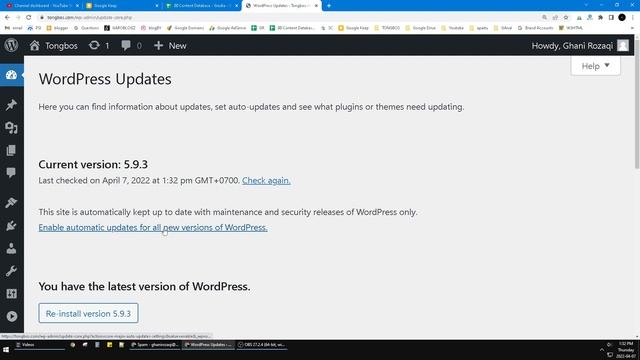Image resolution: width=640 pixels, height=360 pixels.
Task: Go back with the browser back arrow
Action: [x=7, y=18]
